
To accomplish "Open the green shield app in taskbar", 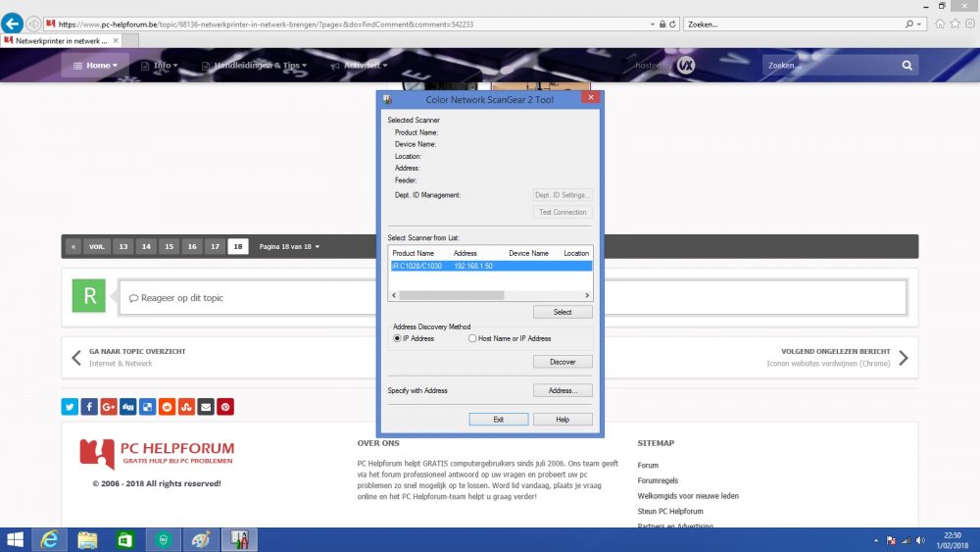I will click(163, 539).
